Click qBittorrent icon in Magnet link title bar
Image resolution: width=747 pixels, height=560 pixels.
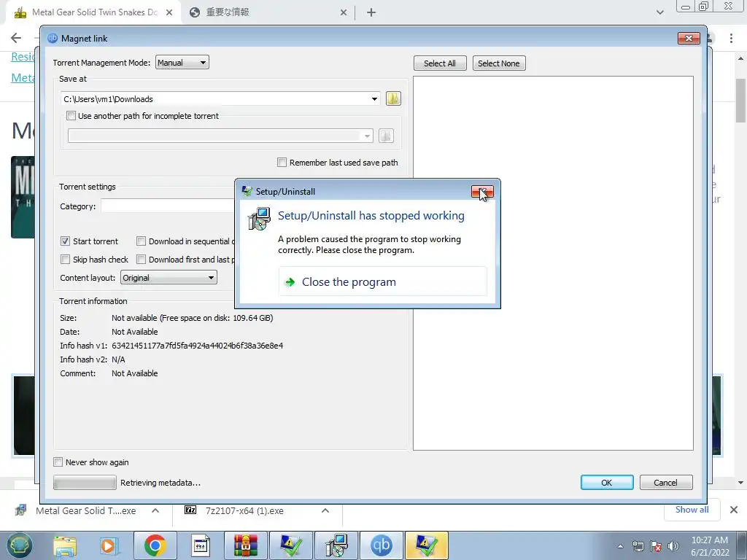coord(53,38)
